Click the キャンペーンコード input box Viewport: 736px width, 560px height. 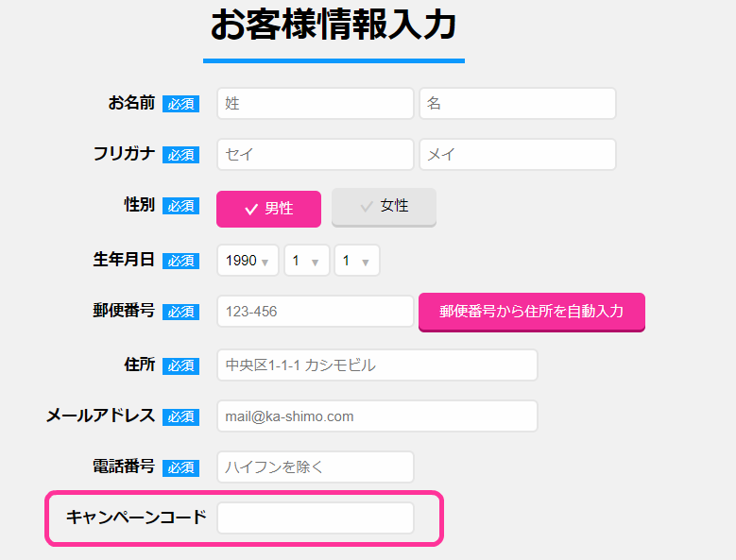(x=315, y=518)
